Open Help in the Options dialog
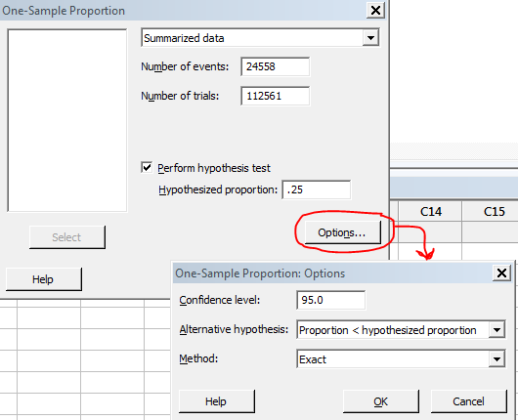This screenshot has width=518, height=420. (x=217, y=401)
